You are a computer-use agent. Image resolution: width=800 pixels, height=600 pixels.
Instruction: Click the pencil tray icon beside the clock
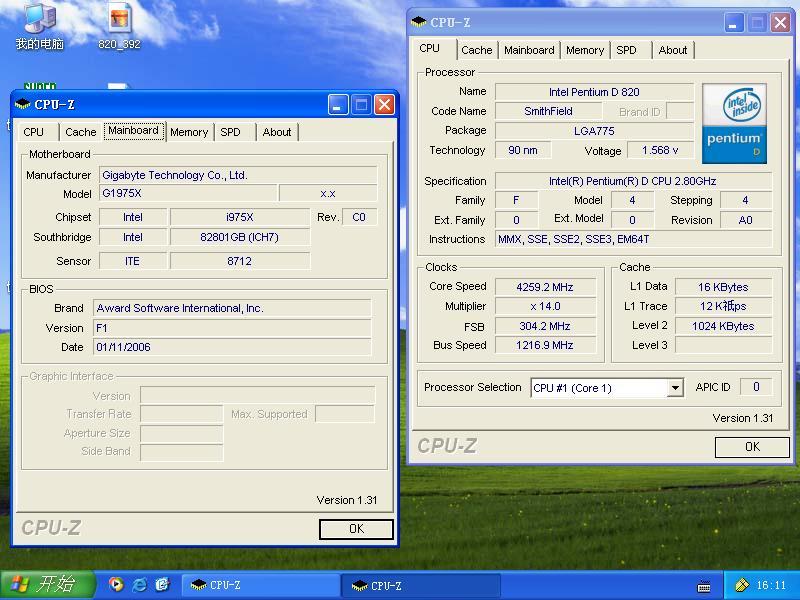click(x=742, y=585)
